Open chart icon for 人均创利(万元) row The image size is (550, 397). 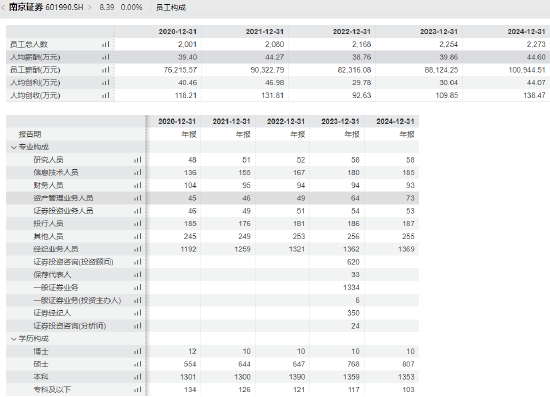click(x=106, y=82)
